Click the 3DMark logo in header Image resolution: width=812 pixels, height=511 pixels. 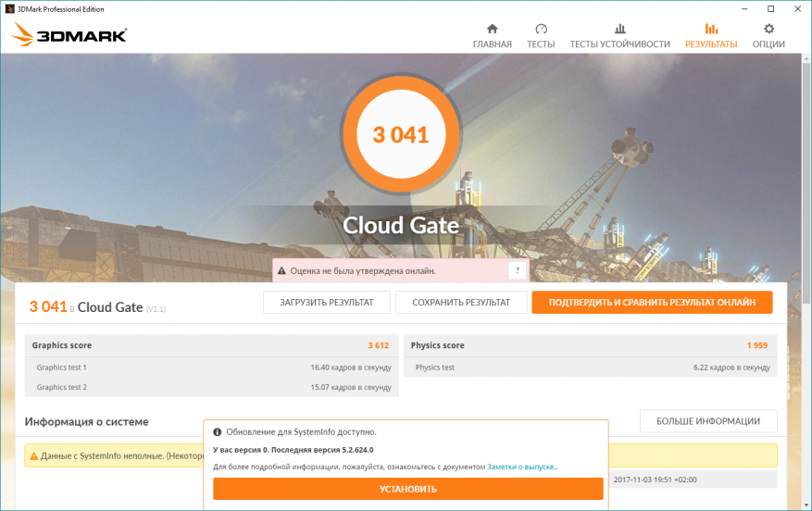click(69, 34)
